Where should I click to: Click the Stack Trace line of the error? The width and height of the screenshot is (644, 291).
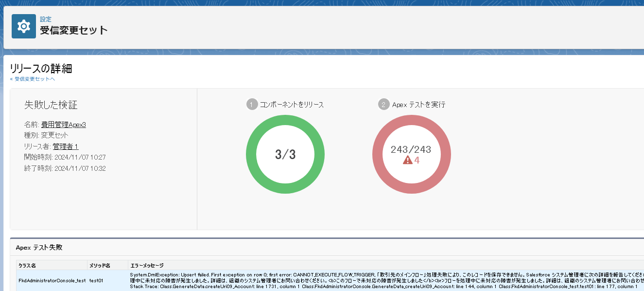[x=383, y=287]
